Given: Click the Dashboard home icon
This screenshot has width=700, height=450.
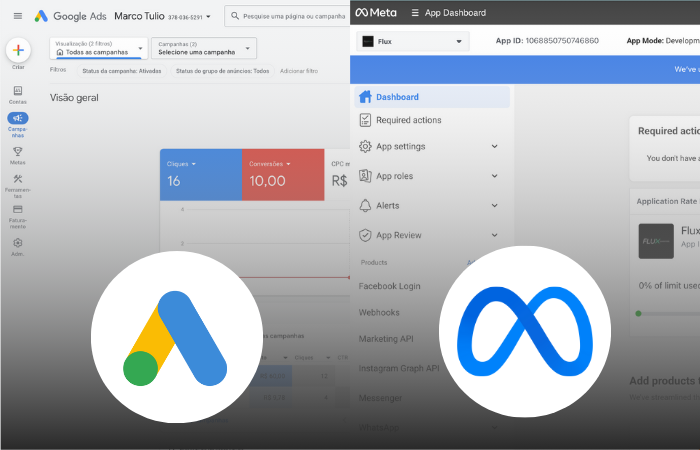Looking at the screenshot, I should 365,97.
